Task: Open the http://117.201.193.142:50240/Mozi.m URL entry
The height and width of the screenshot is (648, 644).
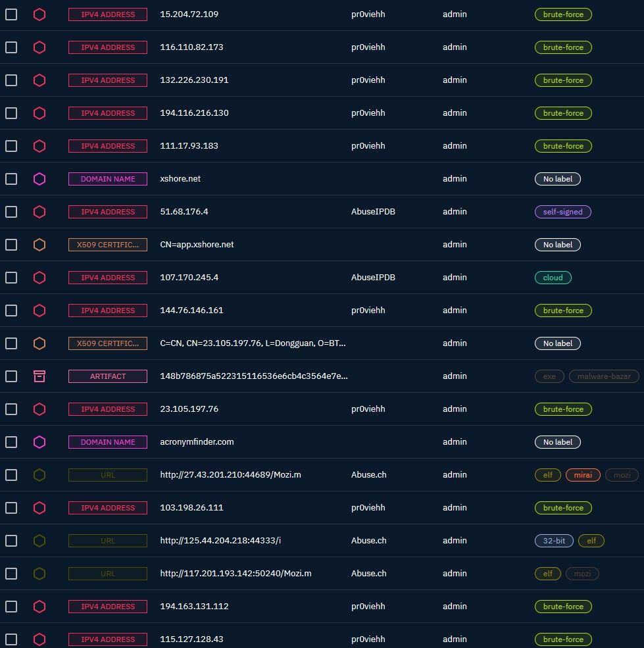Action: (235, 574)
